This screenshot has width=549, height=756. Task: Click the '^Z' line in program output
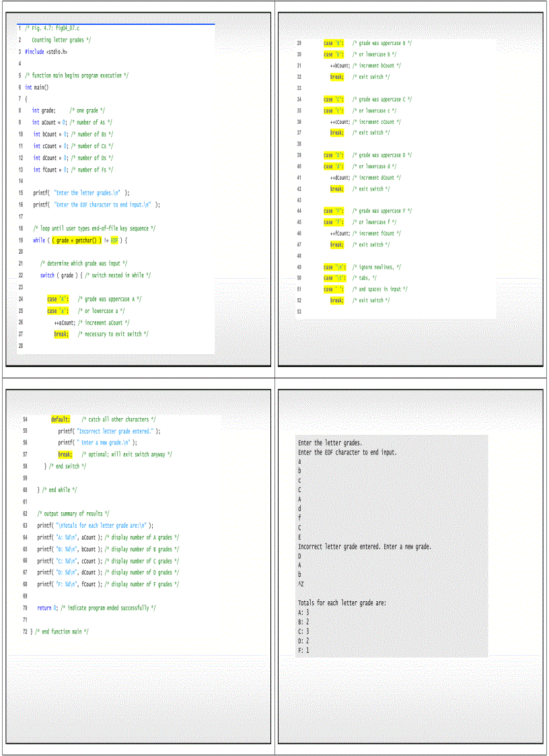point(301,584)
